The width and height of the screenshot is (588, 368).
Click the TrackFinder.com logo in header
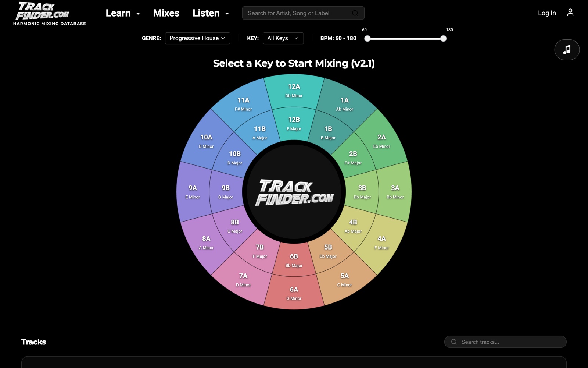[49, 14]
